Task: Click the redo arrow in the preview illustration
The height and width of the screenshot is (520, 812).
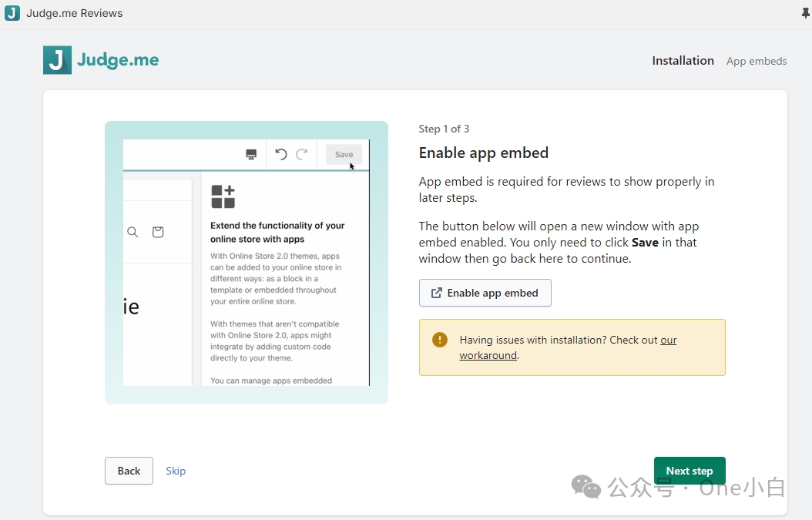Action: tap(302, 154)
